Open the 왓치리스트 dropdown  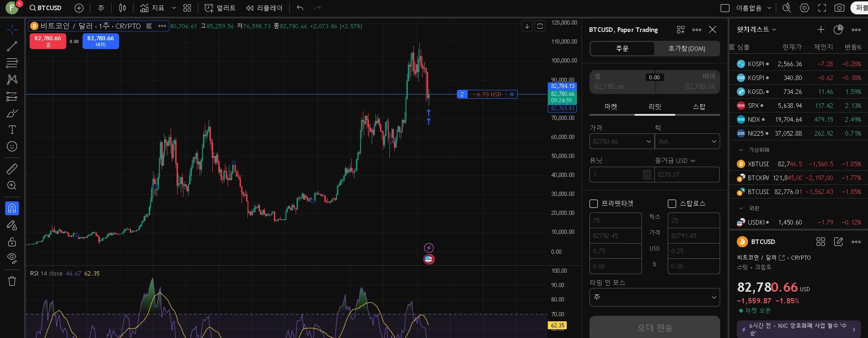click(x=756, y=30)
